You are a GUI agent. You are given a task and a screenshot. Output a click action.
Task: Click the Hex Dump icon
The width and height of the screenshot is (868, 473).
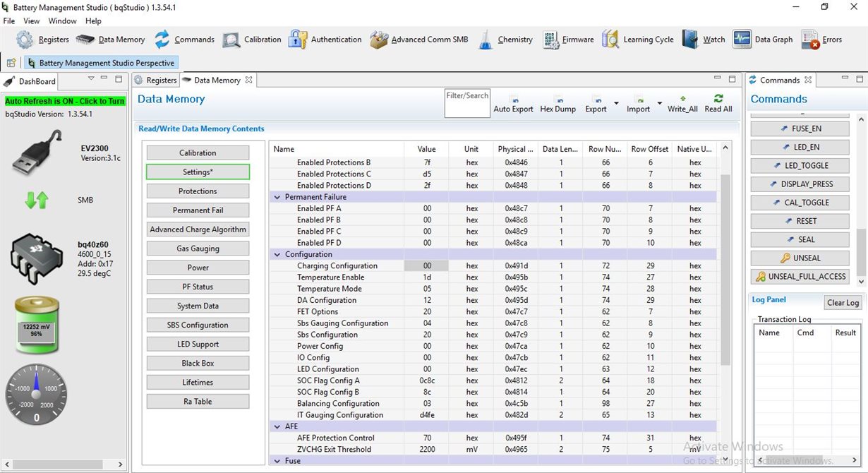click(x=557, y=104)
